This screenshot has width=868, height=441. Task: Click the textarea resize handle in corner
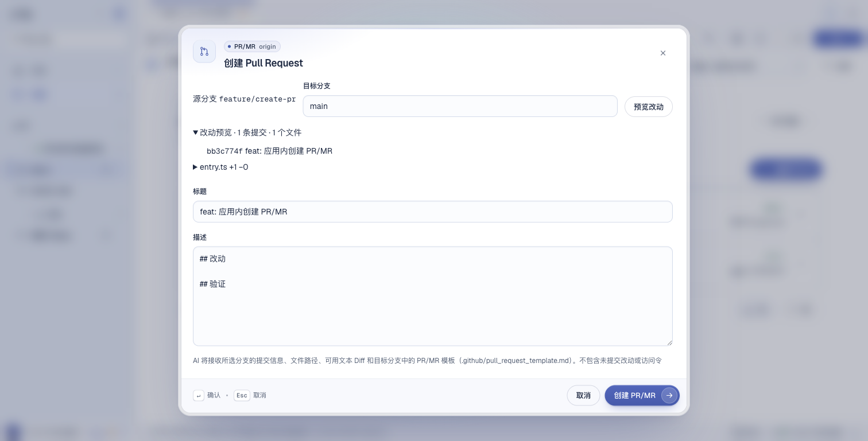coord(669,342)
